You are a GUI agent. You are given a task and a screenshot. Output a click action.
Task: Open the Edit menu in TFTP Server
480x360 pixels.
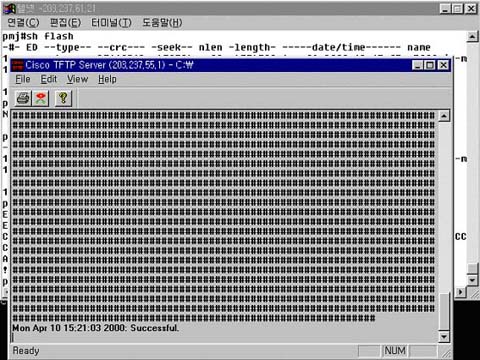pos(49,79)
